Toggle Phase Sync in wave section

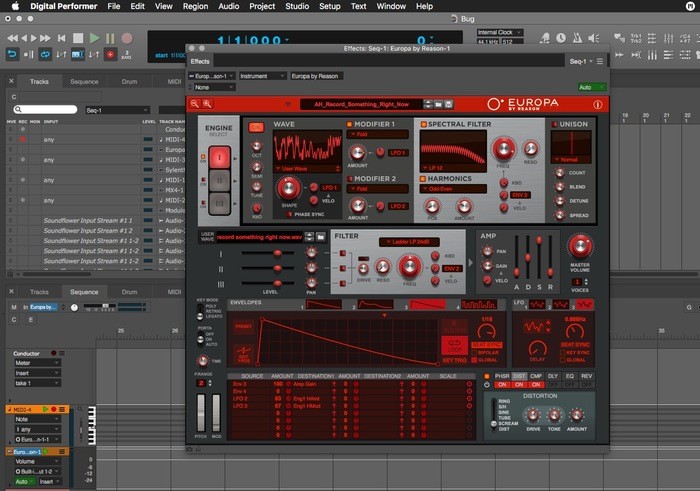pyautogui.click(x=289, y=215)
